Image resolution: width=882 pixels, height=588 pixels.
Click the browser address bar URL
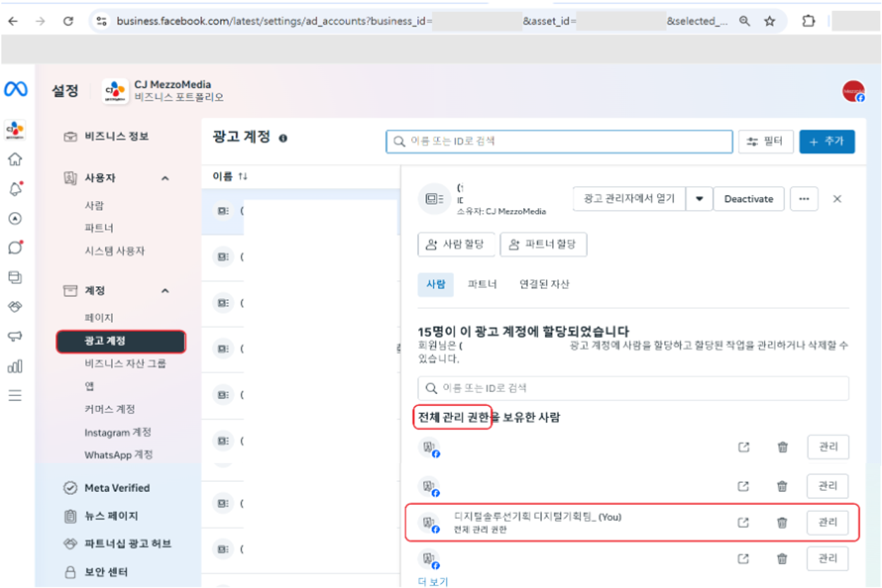click(x=423, y=21)
